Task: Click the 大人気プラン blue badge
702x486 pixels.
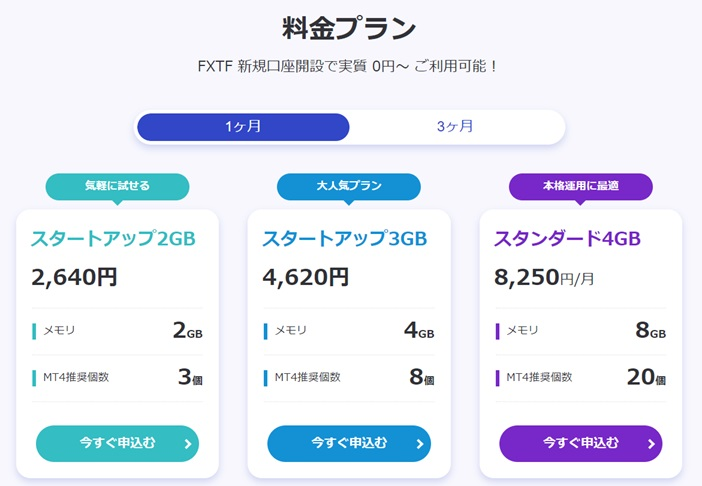Action: pyautogui.click(x=349, y=187)
